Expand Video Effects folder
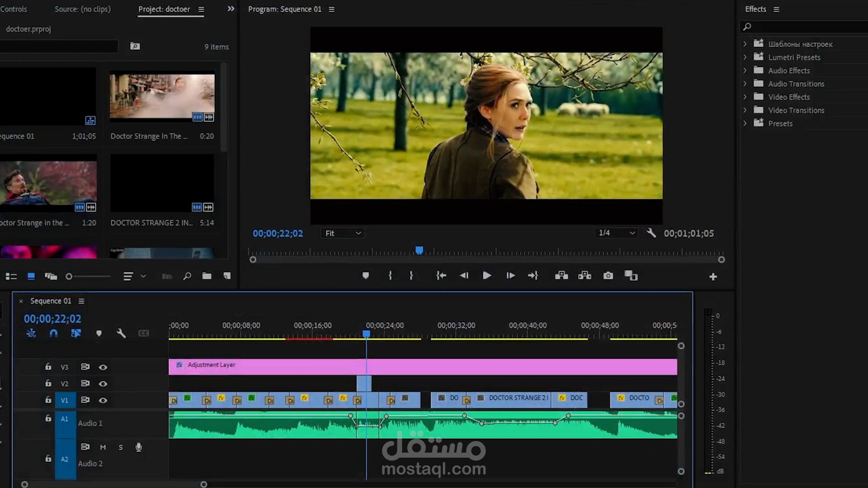The image size is (868, 488). (745, 97)
